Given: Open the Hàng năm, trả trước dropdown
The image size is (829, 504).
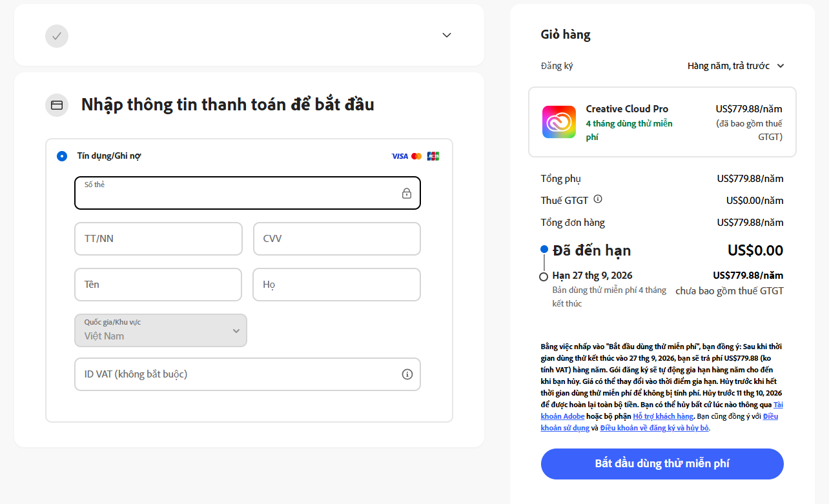Looking at the screenshot, I should pos(735,66).
